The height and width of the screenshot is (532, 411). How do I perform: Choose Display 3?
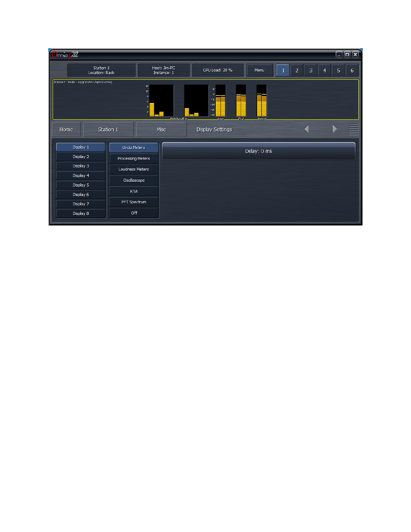coord(81,166)
